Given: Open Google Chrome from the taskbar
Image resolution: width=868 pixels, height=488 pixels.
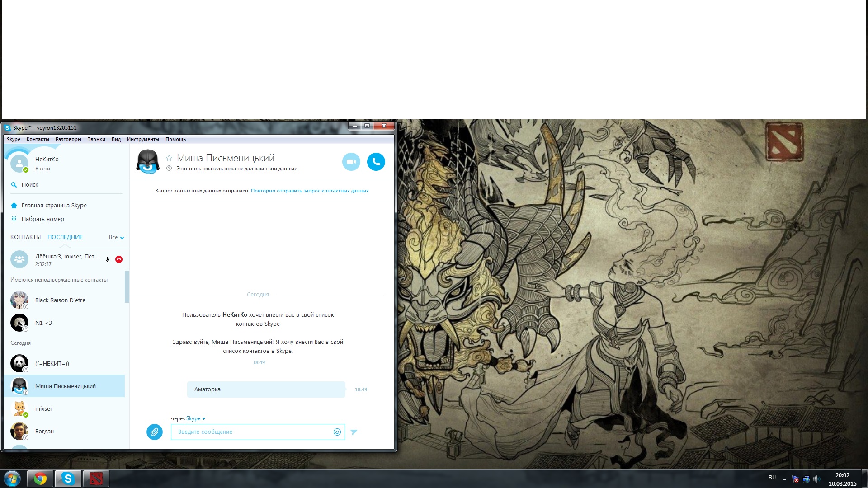Looking at the screenshot, I should pos(40,479).
